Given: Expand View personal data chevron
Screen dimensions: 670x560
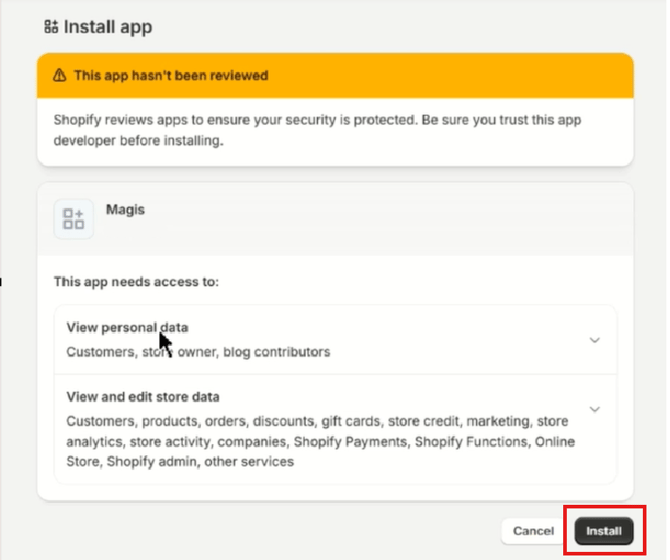Looking at the screenshot, I should (x=594, y=340).
